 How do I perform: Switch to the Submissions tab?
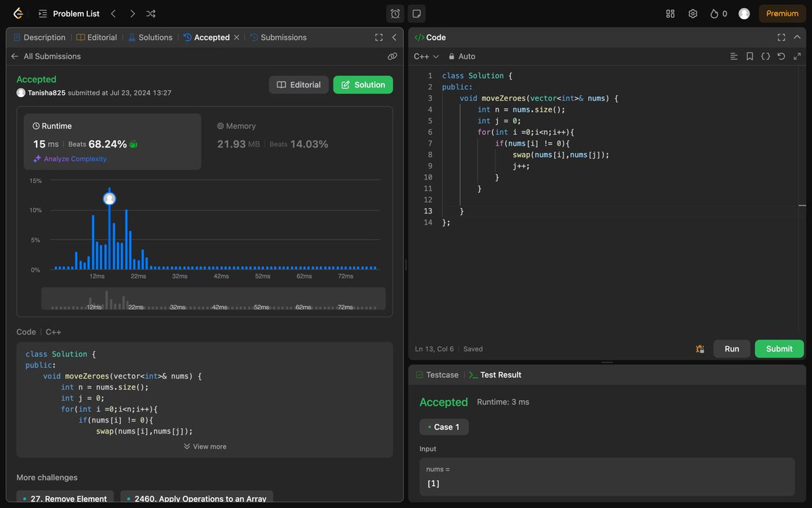pyautogui.click(x=278, y=37)
